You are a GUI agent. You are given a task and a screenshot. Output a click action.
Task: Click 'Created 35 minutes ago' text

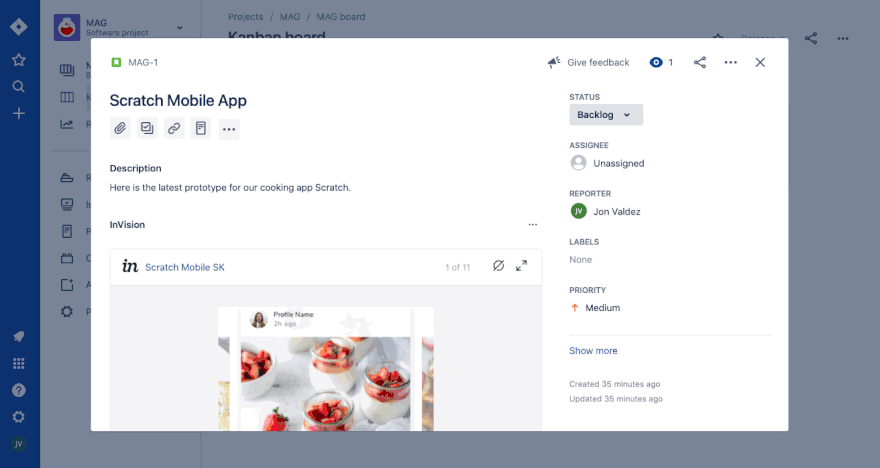[615, 384]
